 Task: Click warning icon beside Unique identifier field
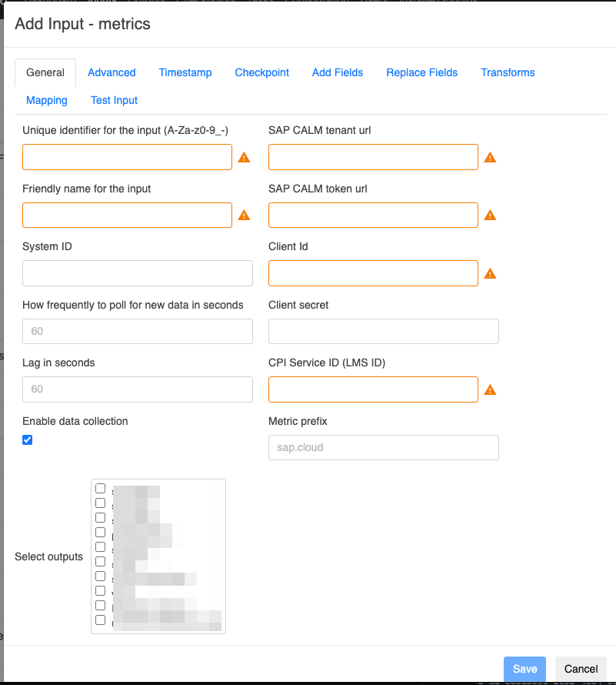click(x=244, y=157)
